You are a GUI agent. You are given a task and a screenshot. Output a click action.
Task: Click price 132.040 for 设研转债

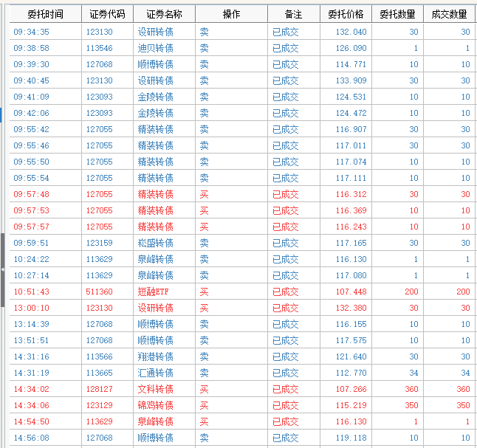pyautogui.click(x=351, y=32)
